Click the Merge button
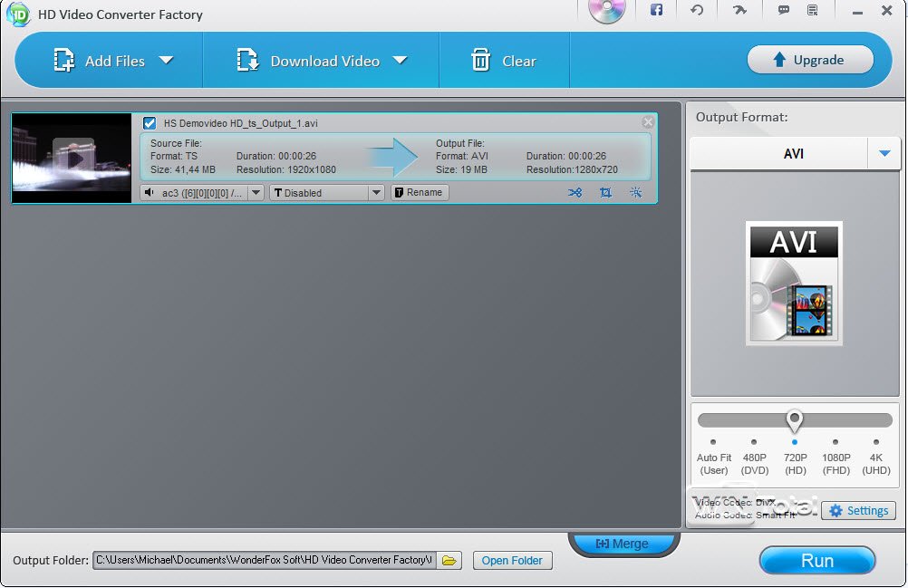Viewport: 908px width, 588px height. (x=622, y=544)
